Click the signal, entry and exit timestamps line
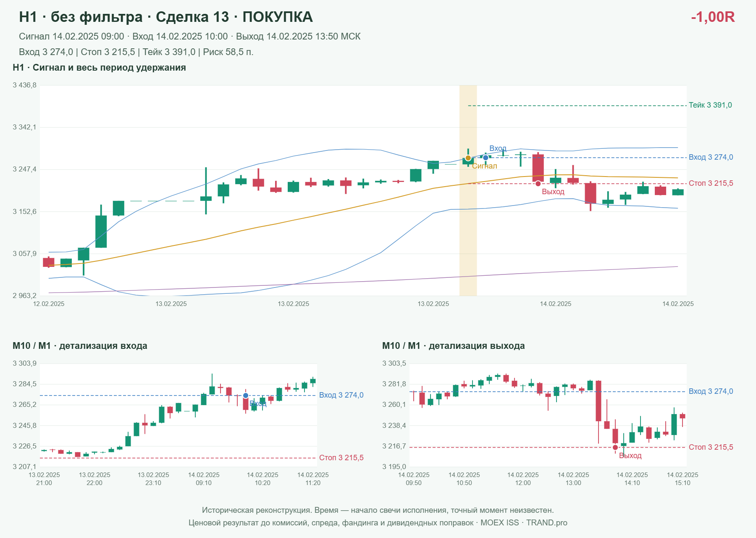This screenshot has width=756, height=538. (190, 37)
